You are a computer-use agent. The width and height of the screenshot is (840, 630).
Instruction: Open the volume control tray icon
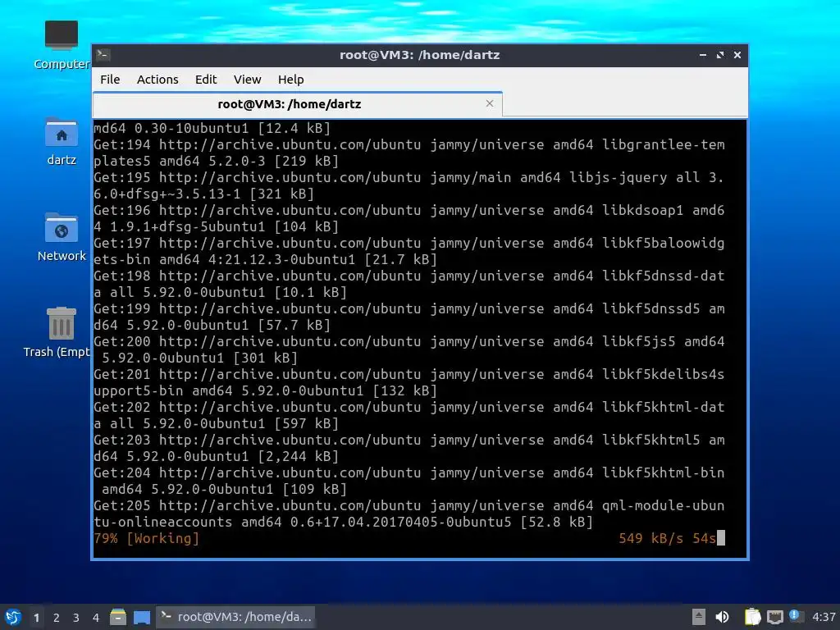[x=722, y=617]
